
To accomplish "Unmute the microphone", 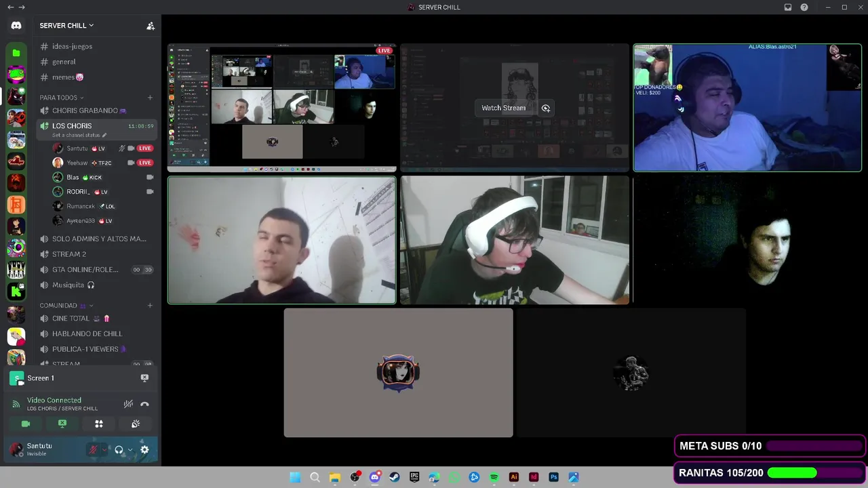I will coord(93,449).
